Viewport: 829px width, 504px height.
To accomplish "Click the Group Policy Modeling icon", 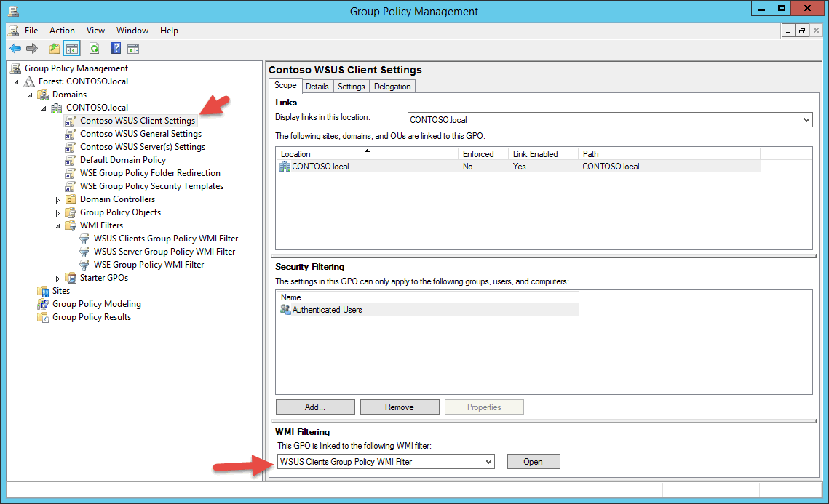I will click(x=43, y=304).
